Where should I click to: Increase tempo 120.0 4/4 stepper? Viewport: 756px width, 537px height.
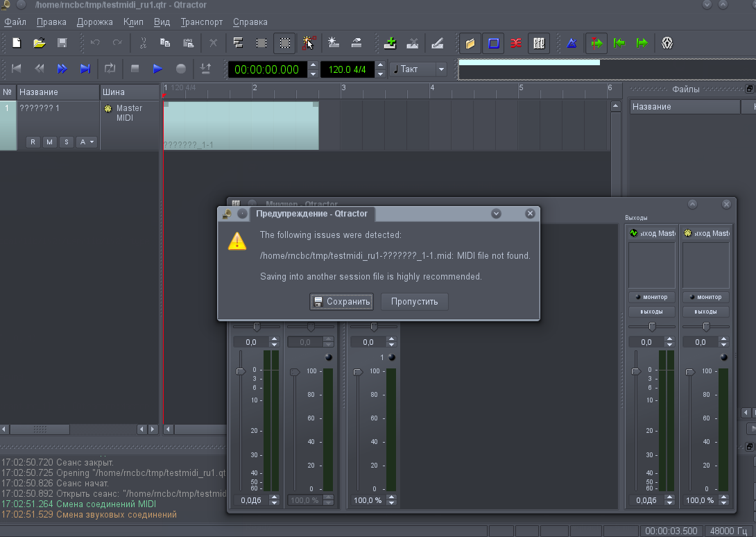coord(380,65)
